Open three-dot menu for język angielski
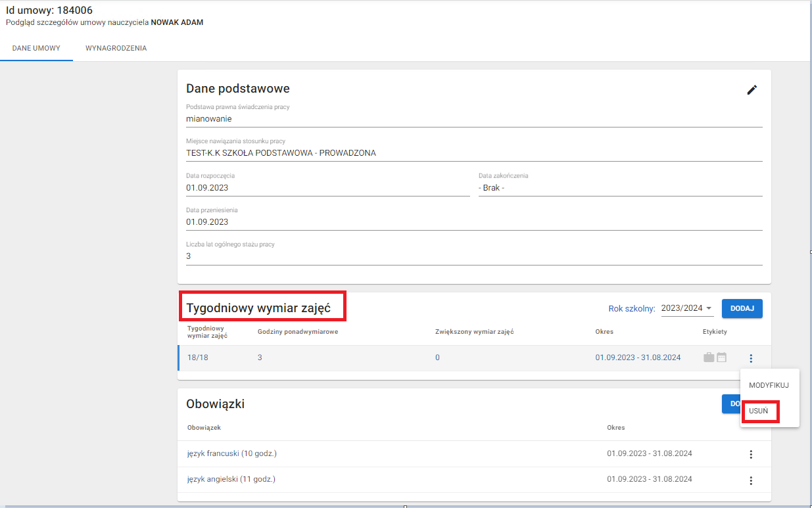 coord(751,480)
